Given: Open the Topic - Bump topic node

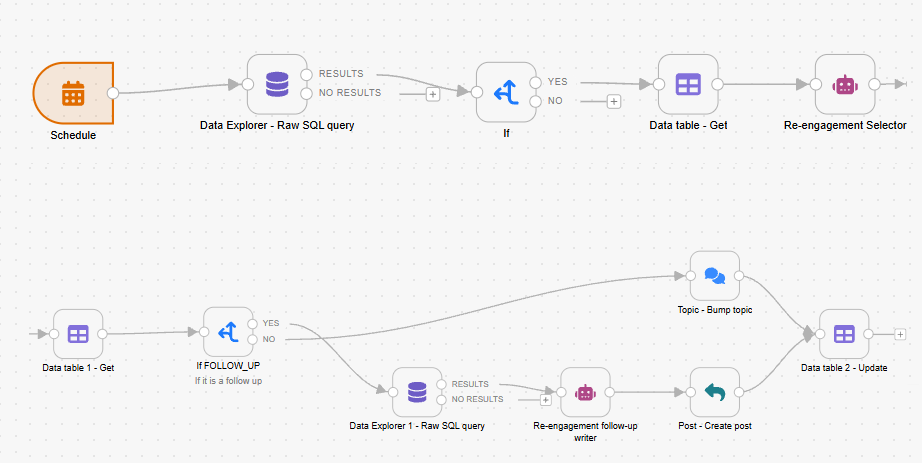Looking at the screenshot, I should point(714,276).
